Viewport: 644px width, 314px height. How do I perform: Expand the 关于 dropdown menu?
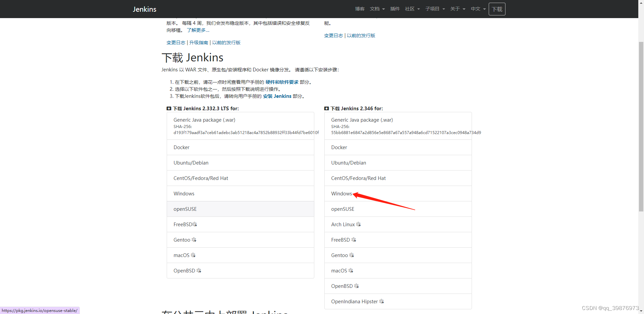(458, 9)
